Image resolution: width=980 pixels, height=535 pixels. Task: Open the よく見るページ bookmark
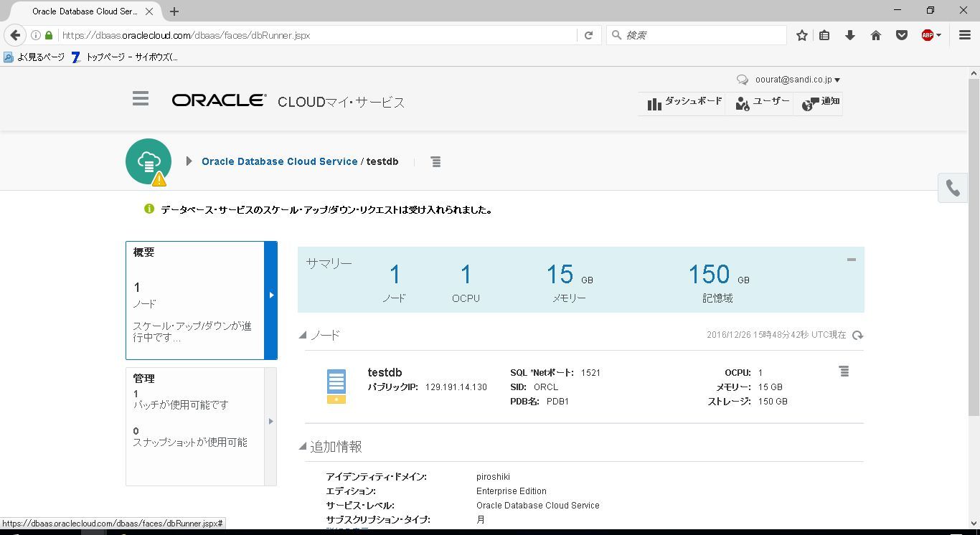(34, 57)
